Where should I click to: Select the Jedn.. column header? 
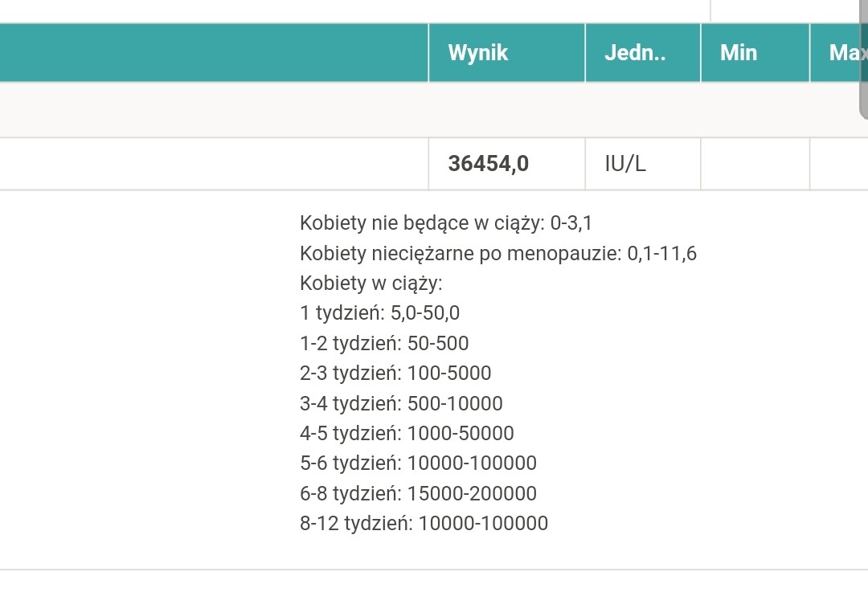tap(635, 53)
